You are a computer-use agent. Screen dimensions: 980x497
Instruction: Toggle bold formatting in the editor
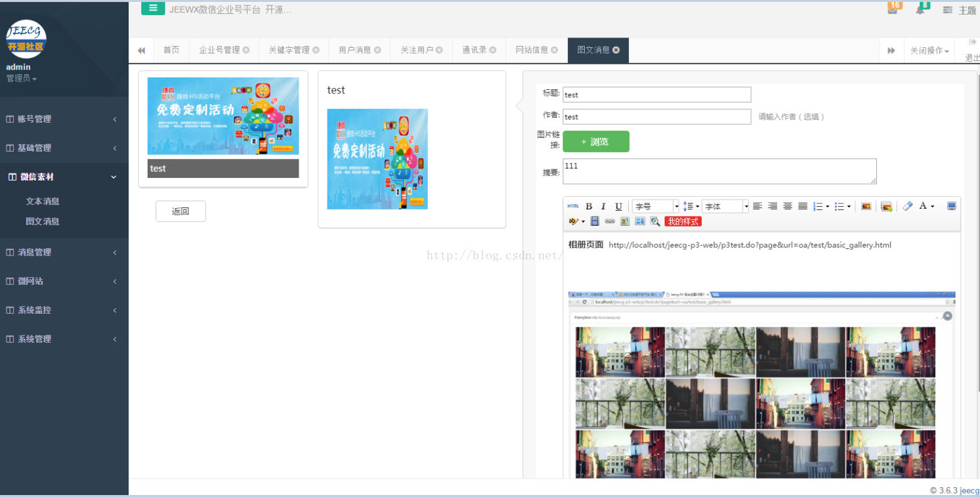click(588, 205)
